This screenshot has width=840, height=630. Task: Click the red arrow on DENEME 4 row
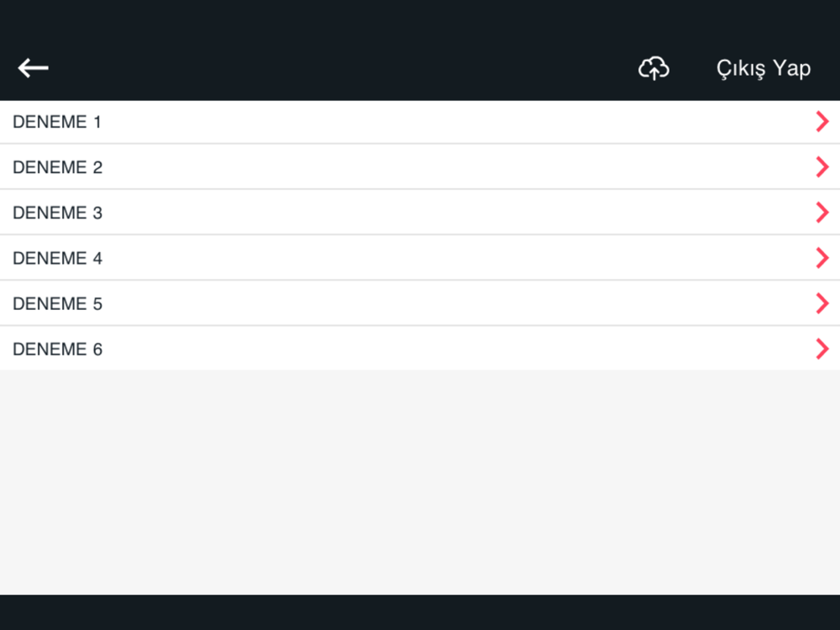tap(822, 258)
